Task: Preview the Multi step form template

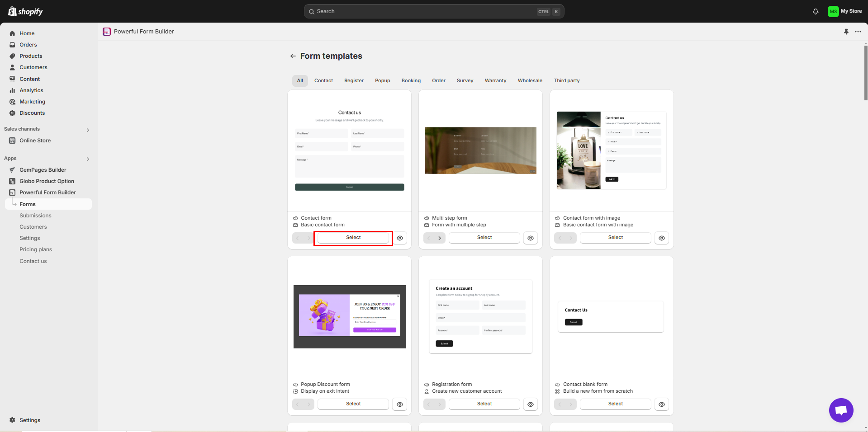Action: coord(531,238)
